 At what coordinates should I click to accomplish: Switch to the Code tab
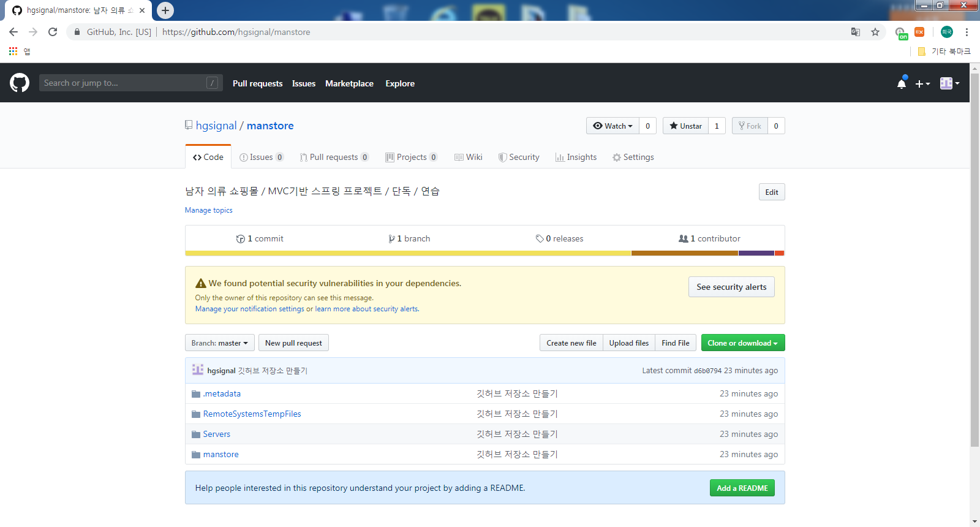(x=208, y=157)
